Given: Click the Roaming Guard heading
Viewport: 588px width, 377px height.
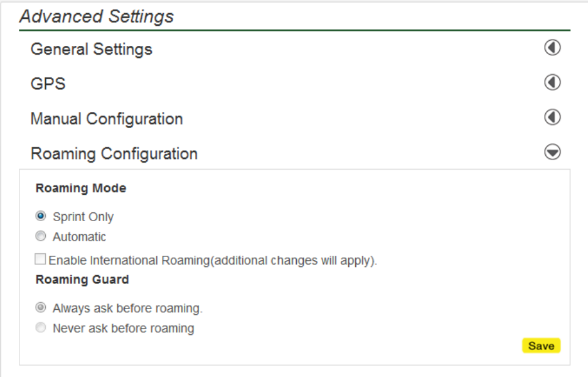Looking at the screenshot, I should (82, 280).
